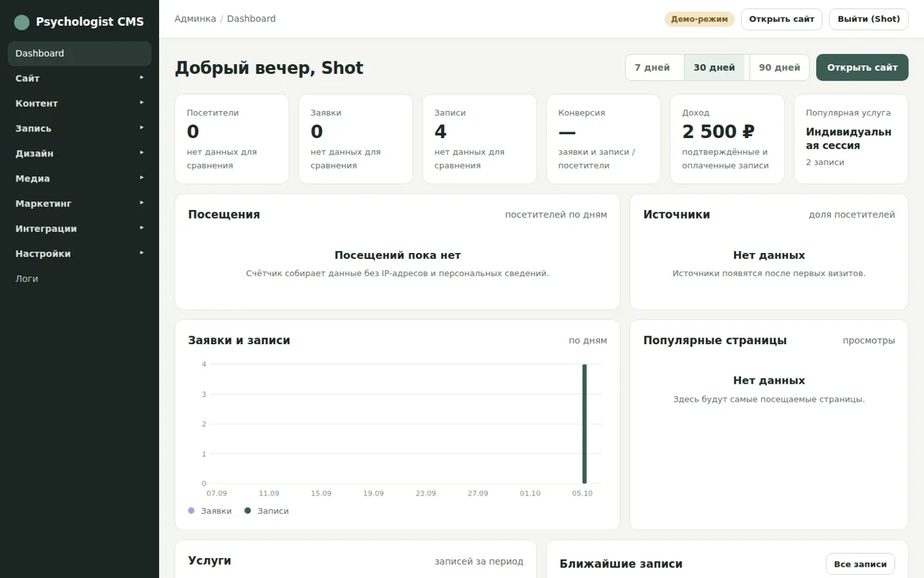The height and width of the screenshot is (578, 924).
Task: Expand the Маркетинг sidebar section
Action: coord(79,204)
